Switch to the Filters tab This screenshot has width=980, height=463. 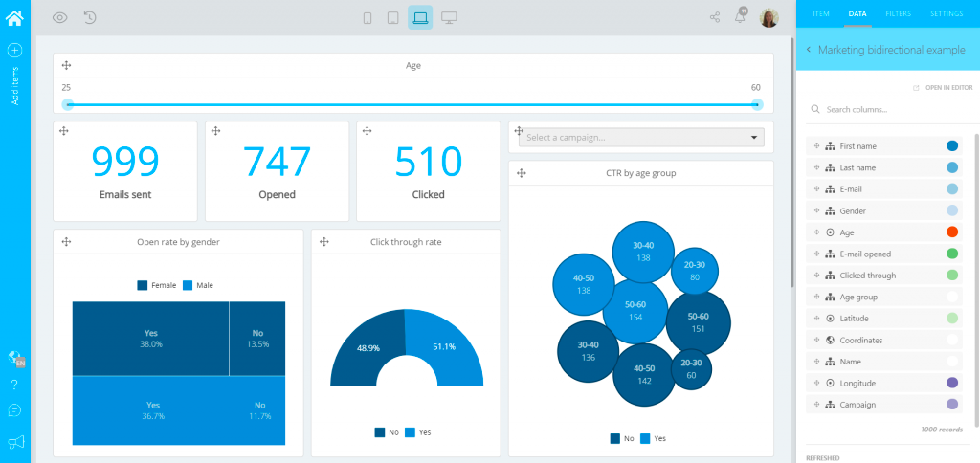[898, 14]
